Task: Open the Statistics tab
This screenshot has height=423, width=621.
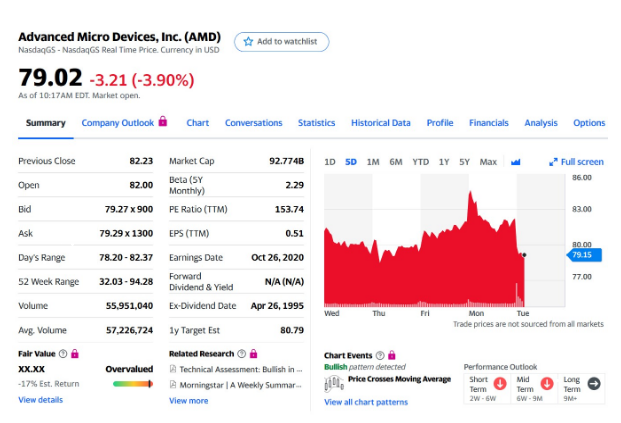Action: click(x=316, y=123)
